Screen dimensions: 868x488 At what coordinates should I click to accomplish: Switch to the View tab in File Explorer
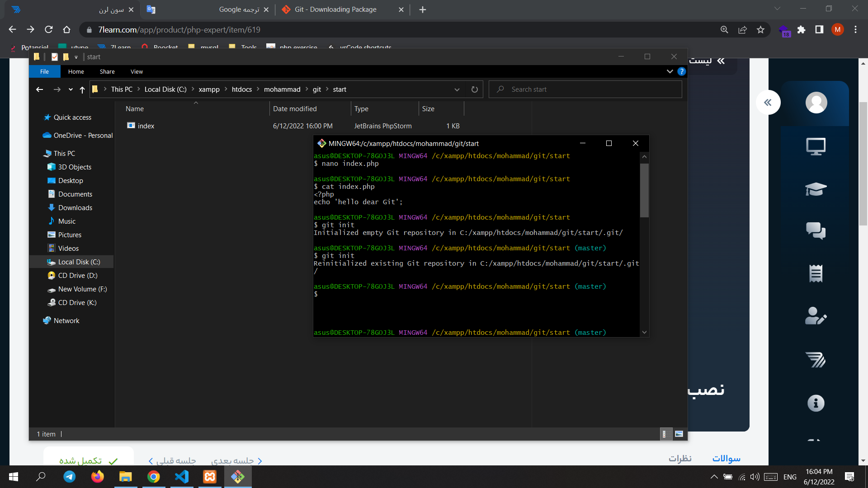pyautogui.click(x=136, y=71)
